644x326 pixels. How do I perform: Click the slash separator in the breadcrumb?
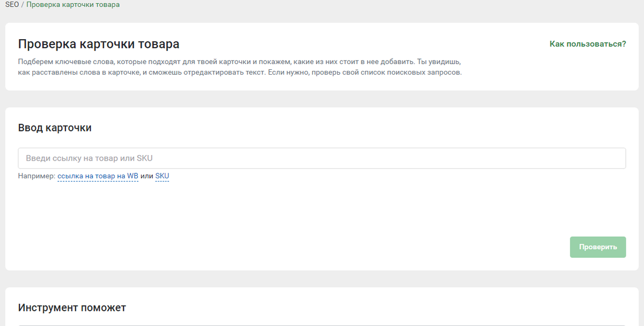pos(23,5)
